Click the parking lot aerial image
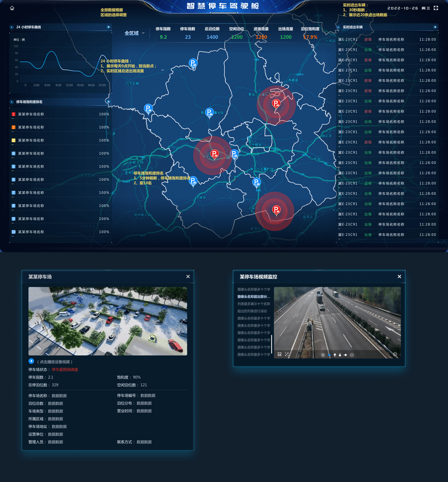This screenshot has height=482, width=448. [108, 321]
